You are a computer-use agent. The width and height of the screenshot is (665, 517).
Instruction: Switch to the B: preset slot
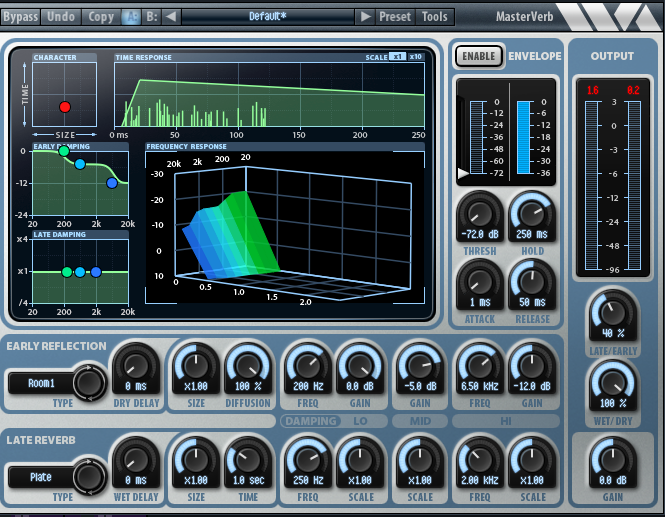(151, 17)
